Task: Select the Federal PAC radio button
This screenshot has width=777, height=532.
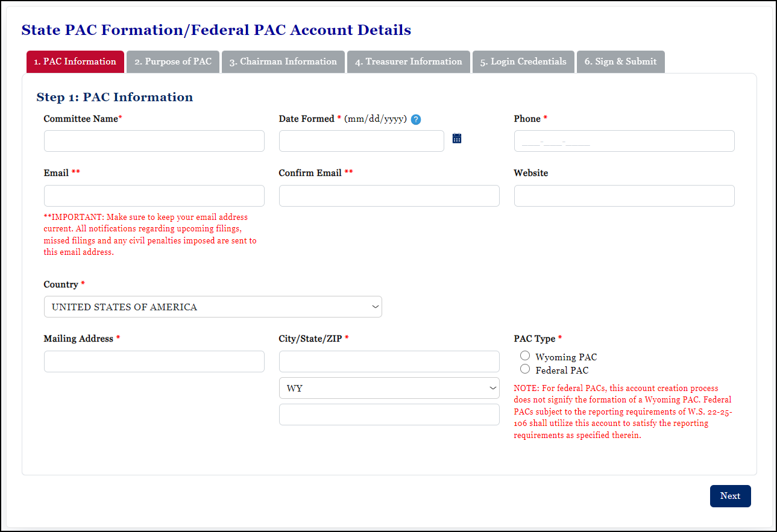Action: coord(524,369)
